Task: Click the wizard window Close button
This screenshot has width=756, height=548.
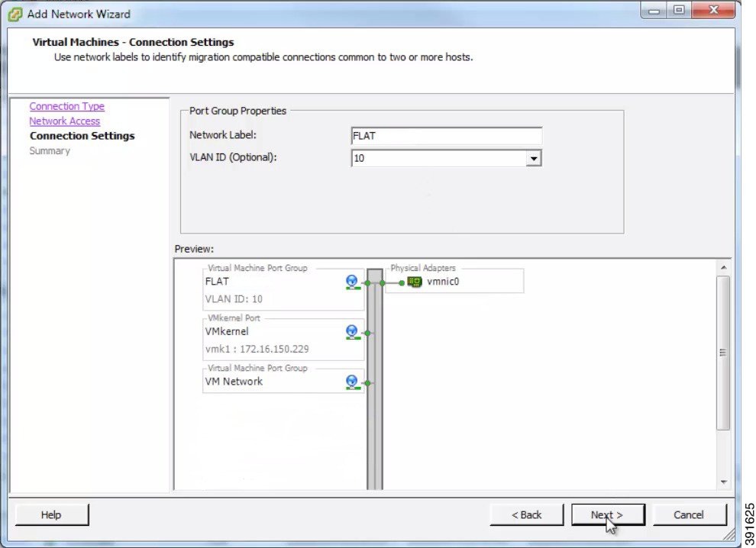Action: [x=713, y=10]
